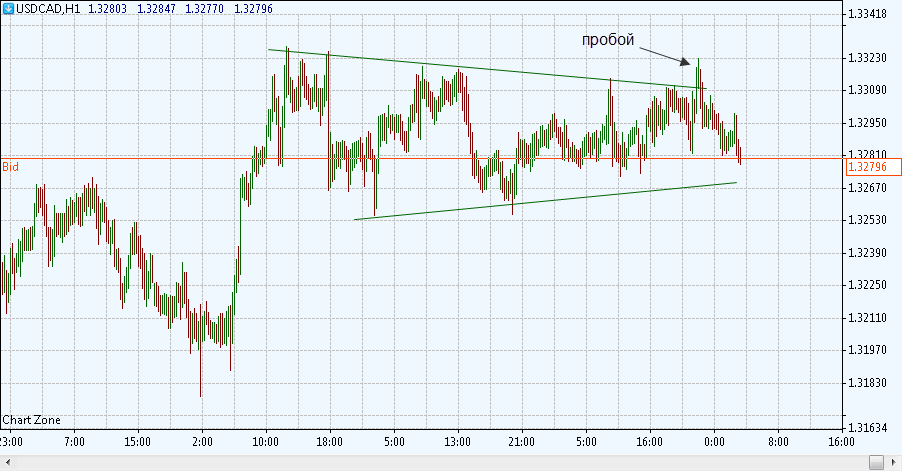Viewport: 902px width, 471px height.
Task: Click the 1.31634 price axis label
Action: pos(868,427)
